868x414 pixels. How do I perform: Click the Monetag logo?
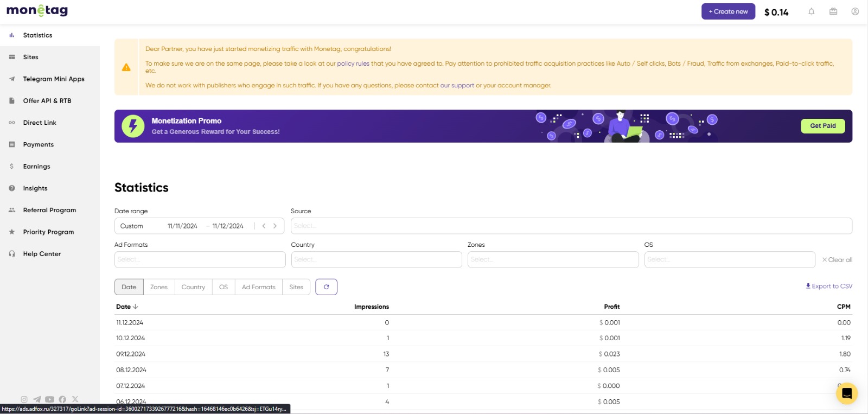pos(37,10)
